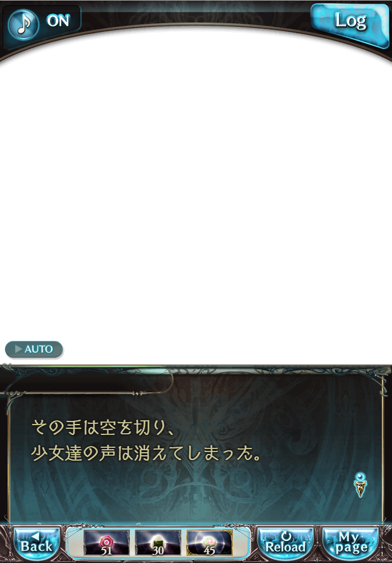This screenshot has height=563, width=392.
Task: Click the circular arrow Reload icon
Action: point(286,537)
